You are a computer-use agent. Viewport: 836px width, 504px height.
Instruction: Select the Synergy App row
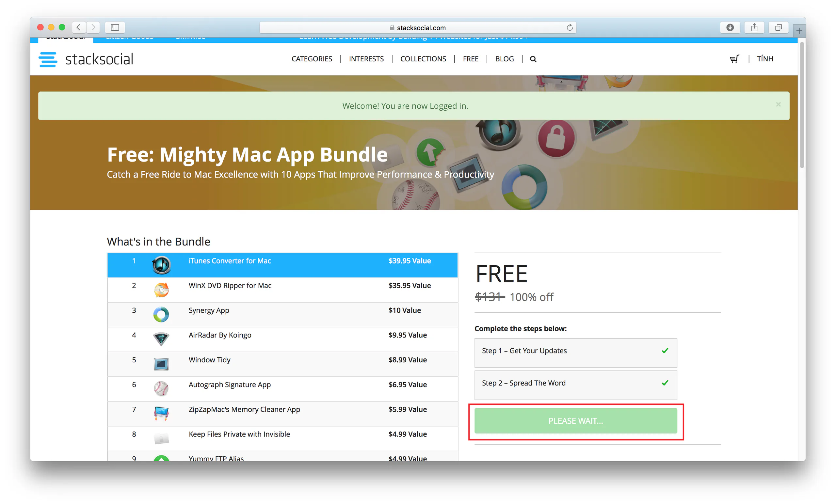point(282,314)
